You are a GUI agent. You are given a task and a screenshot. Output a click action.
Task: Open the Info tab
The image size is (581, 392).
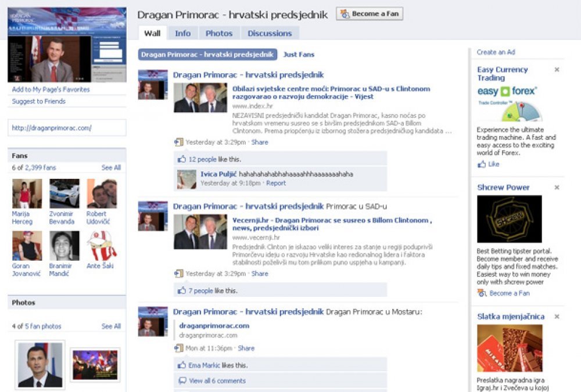(182, 33)
